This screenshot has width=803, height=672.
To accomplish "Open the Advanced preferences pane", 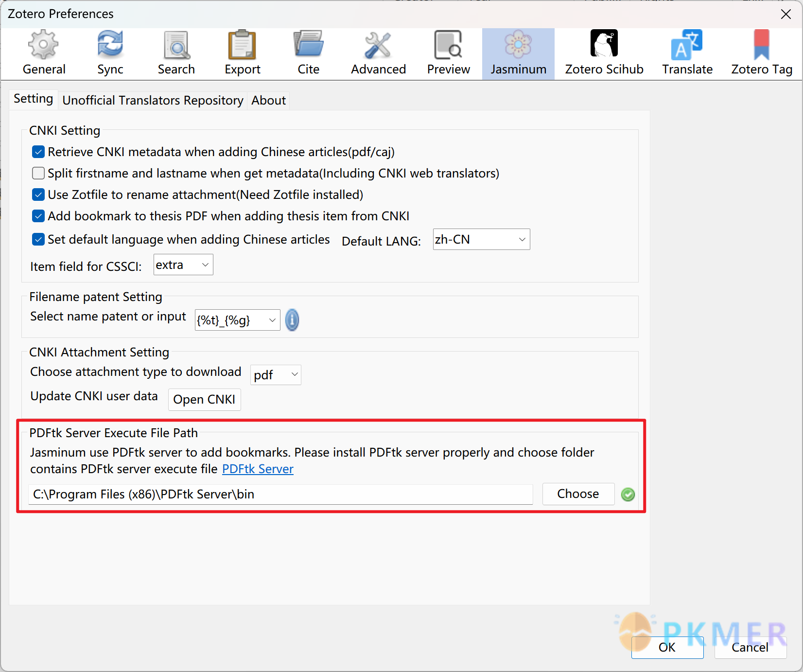I will pyautogui.click(x=378, y=53).
